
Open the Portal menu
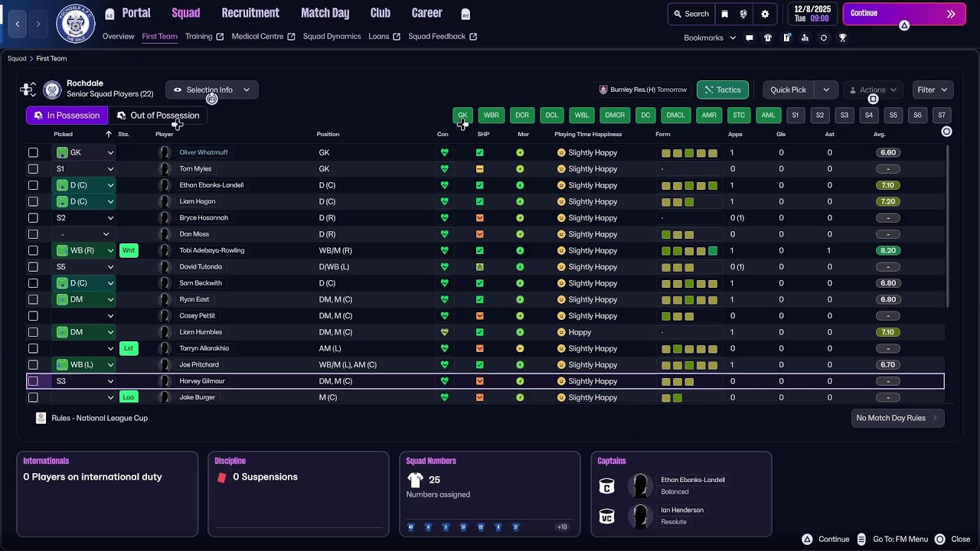pos(136,13)
